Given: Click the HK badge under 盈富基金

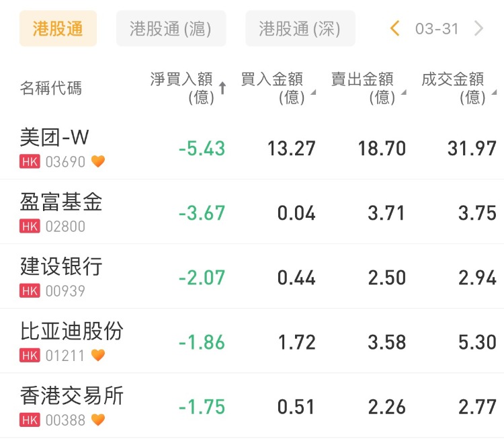Looking at the screenshot, I should 30,227.
